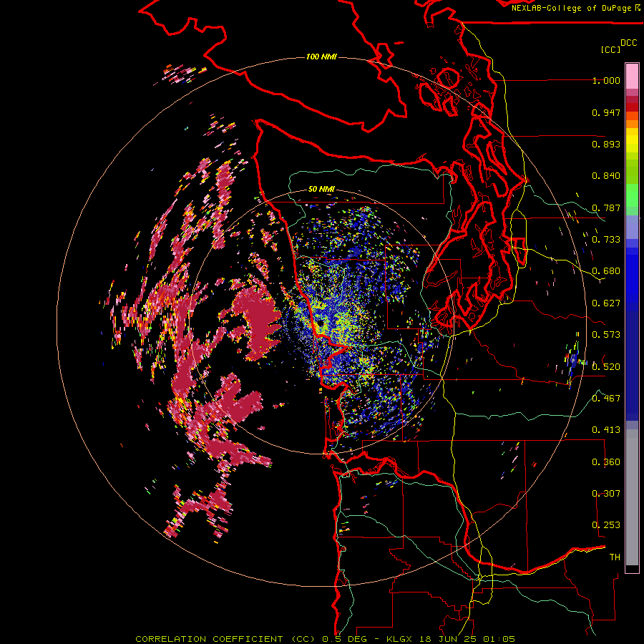644x644 pixels.
Task: Click the 0.307 scale value
Action: click(606, 494)
